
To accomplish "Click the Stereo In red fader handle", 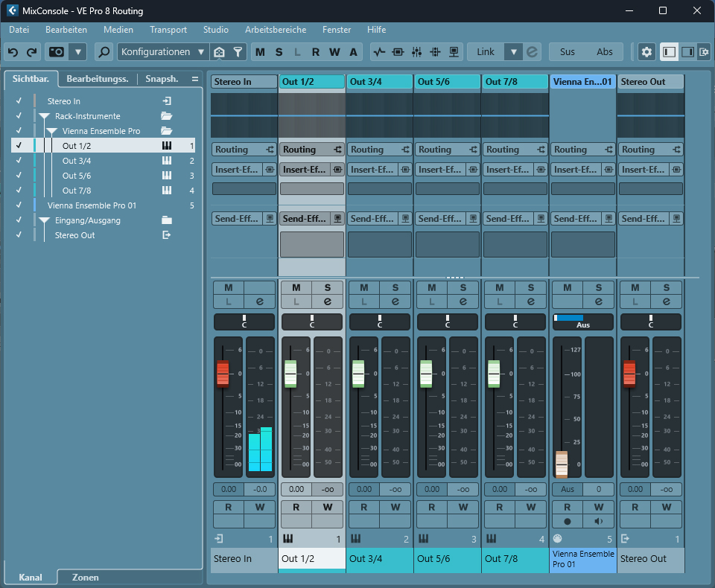I will [x=223, y=374].
